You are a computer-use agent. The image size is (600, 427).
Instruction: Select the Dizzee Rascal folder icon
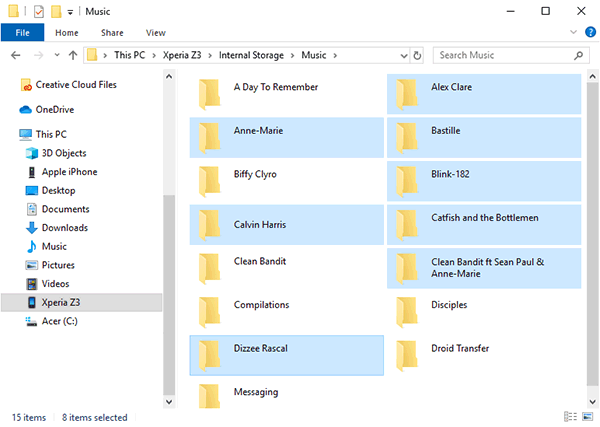pyautogui.click(x=210, y=356)
